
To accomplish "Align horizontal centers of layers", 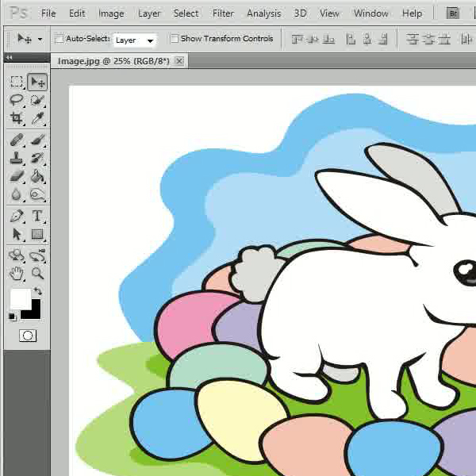I will click(x=367, y=39).
